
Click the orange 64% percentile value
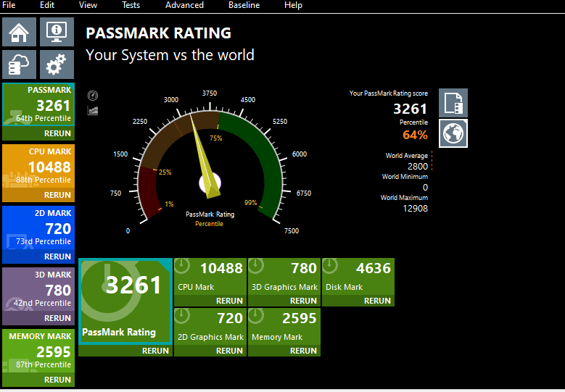[415, 135]
